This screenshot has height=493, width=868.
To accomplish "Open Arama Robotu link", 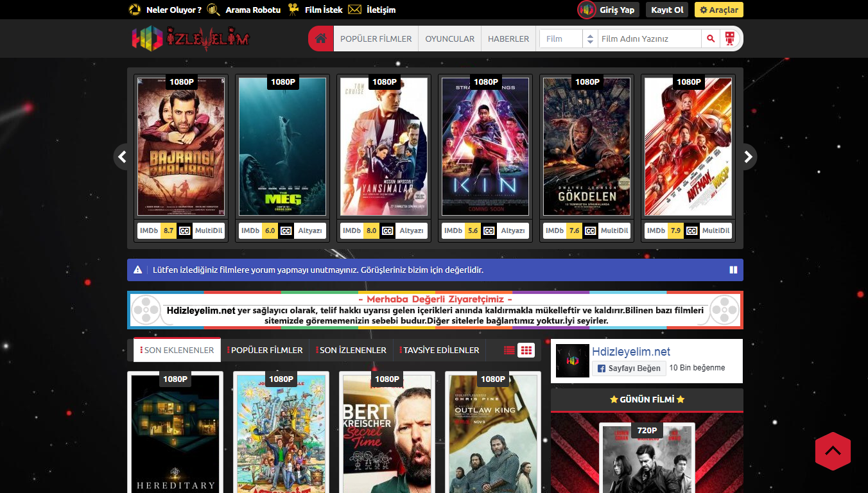I will (253, 10).
